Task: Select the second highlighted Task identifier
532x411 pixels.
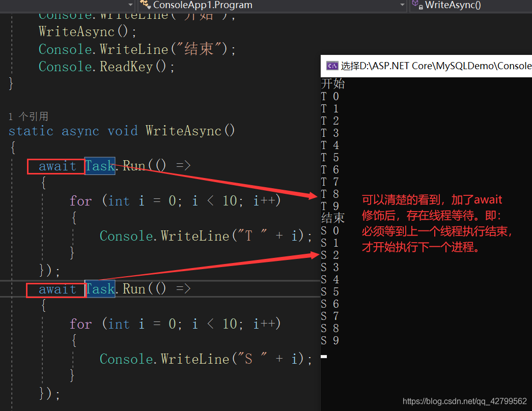Action: tap(100, 289)
